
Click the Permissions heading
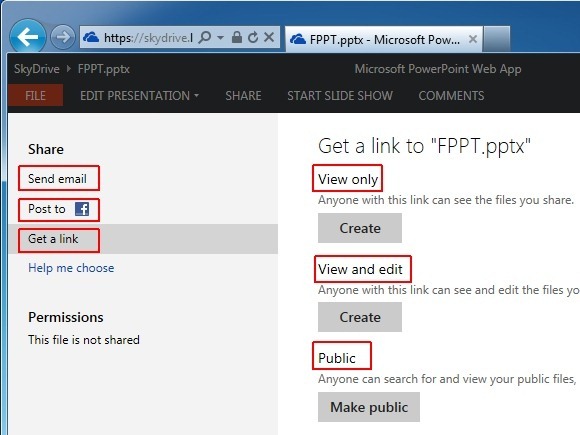coord(66,317)
